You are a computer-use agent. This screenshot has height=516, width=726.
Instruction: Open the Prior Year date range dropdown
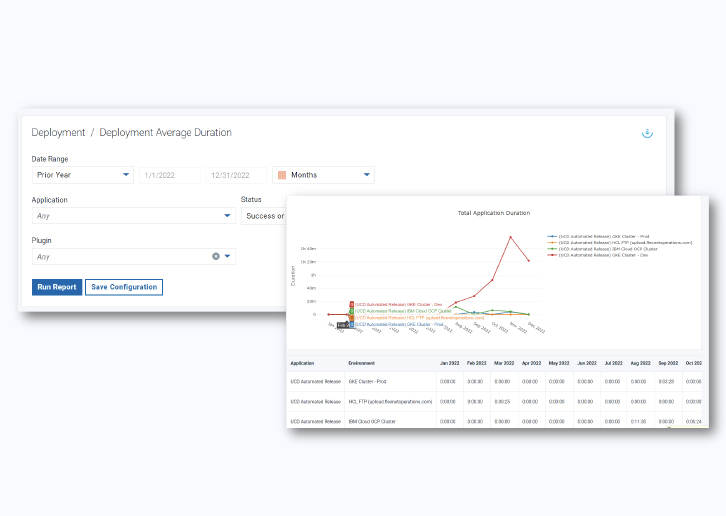tap(82, 175)
